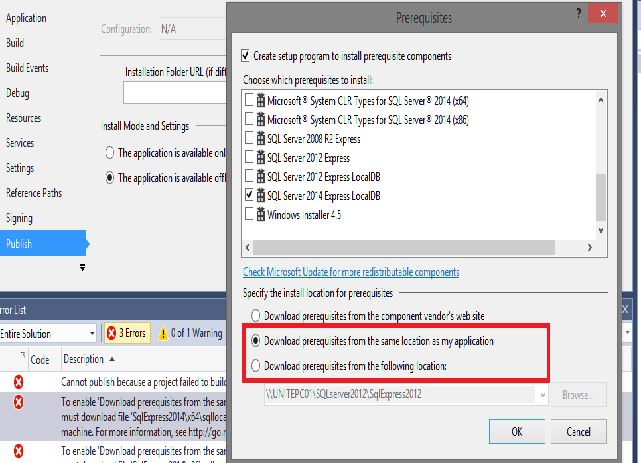Image resolution: width=641 pixels, height=463 pixels.
Task: Click the prerequisites list scroll down arrow
Action: click(601, 230)
